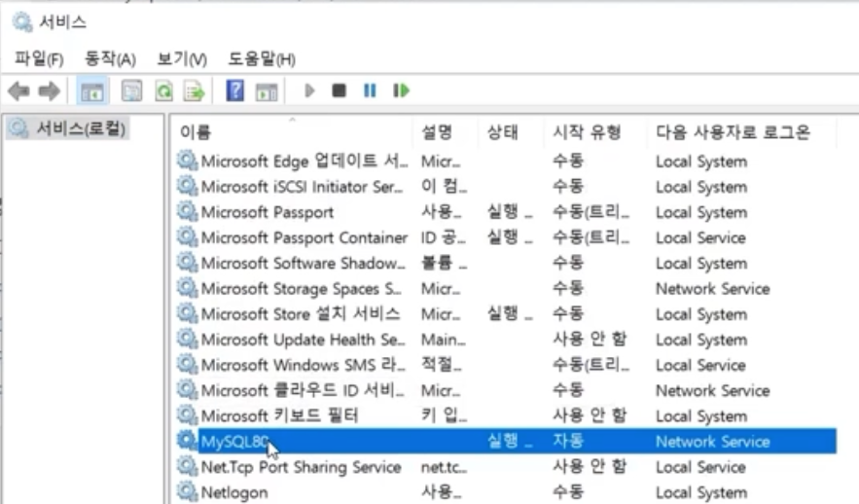Open the Properties toolbar icon
Viewport: 859px width, 504px height.
[x=131, y=90]
